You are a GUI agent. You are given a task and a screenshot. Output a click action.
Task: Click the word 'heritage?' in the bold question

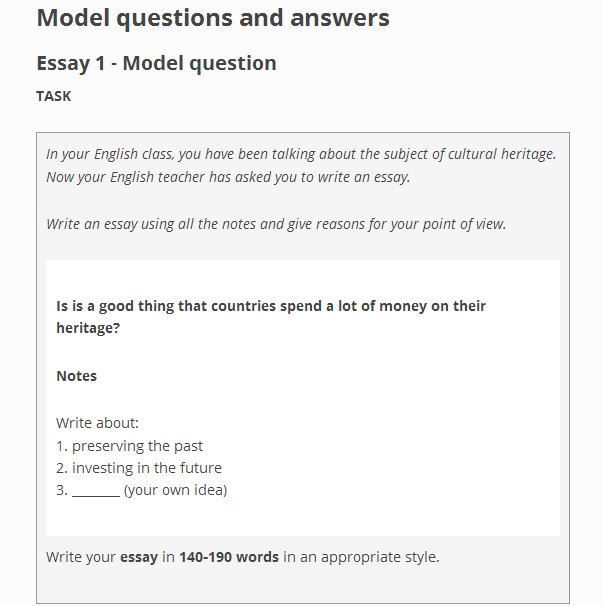pos(88,328)
